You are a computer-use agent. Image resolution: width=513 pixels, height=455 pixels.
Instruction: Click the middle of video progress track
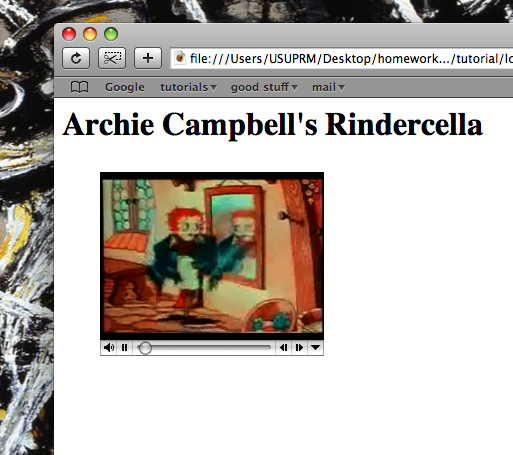(x=204, y=348)
